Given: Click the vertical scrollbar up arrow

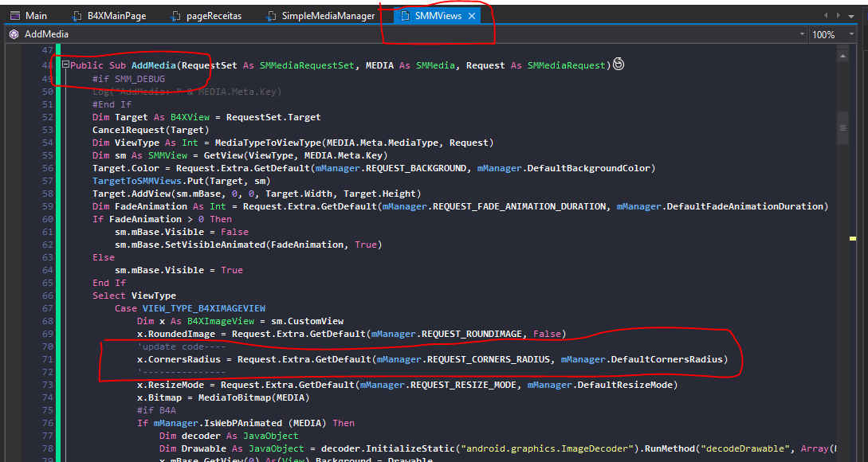Looking at the screenshot, I should tap(842, 56).
